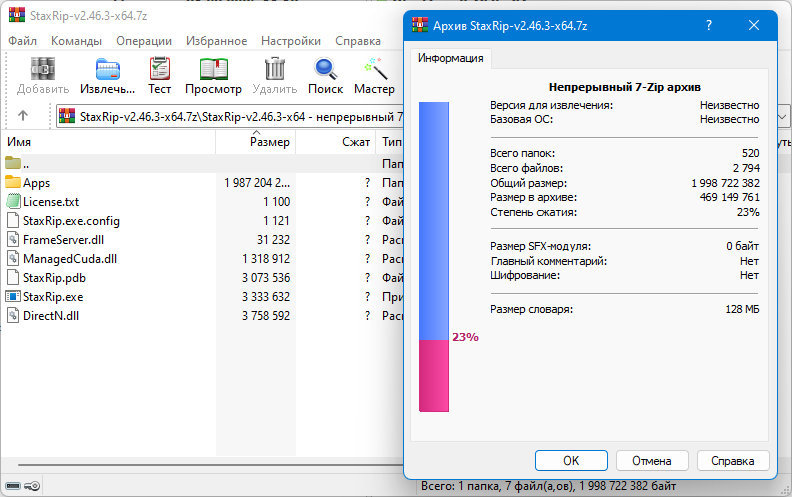Screen dimensions: 792x497
Task: Go up one level with arrow icon
Action: click(x=23, y=116)
